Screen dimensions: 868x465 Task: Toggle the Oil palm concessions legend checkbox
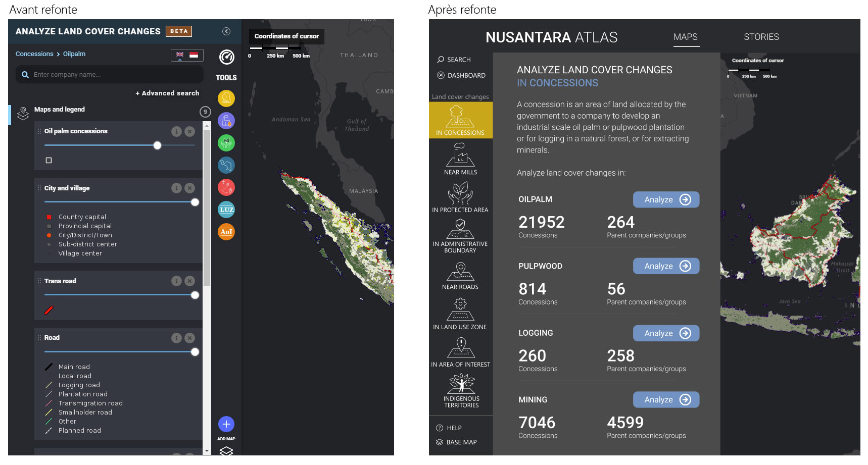tap(49, 161)
